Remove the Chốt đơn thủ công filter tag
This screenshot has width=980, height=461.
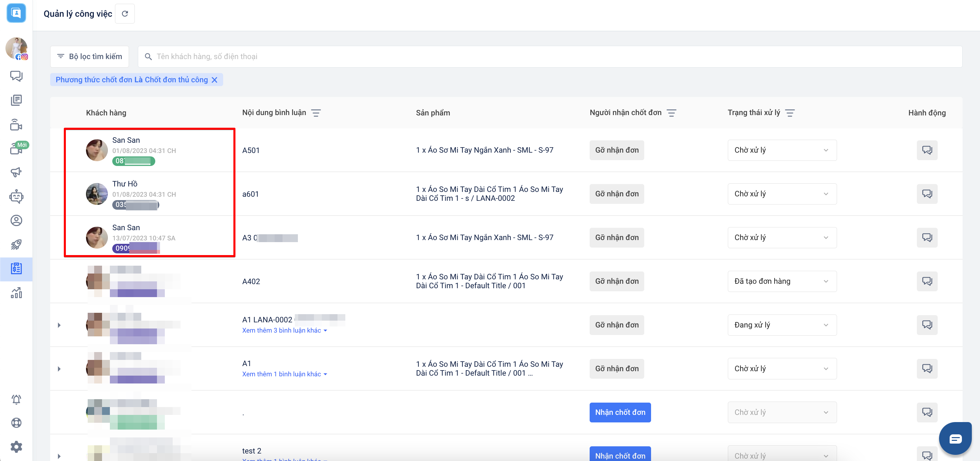point(215,80)
